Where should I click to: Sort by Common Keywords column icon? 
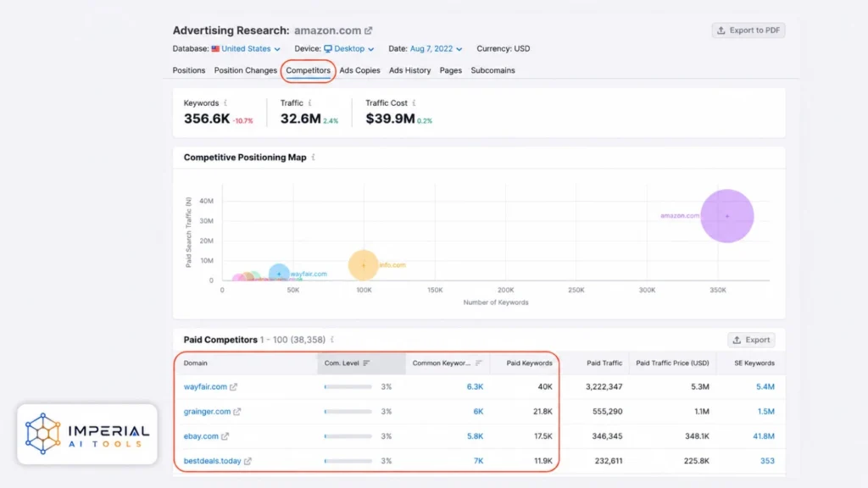point(478,363)
